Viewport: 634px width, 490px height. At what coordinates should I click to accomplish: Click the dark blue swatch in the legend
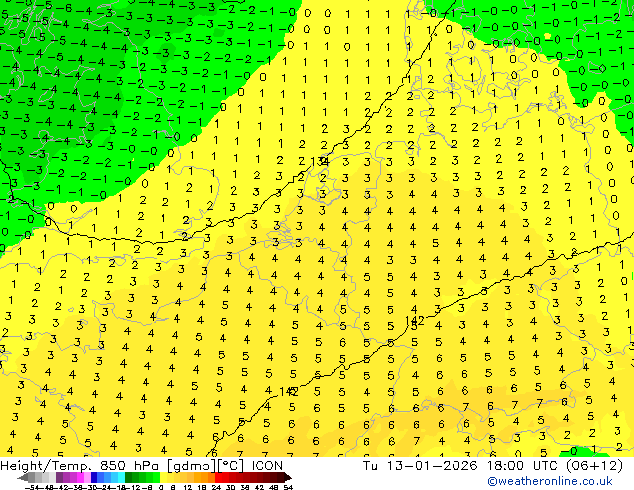(x=94, y=478)
